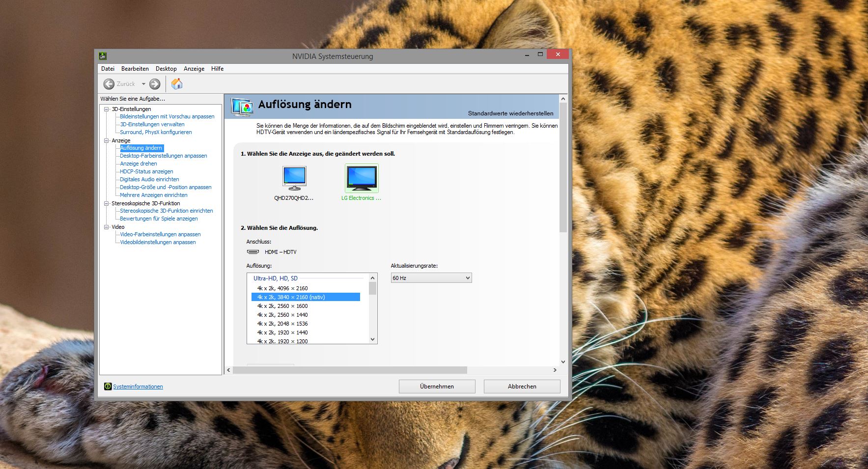Click the NVIDIA icon in the title bar
Viewport: 868px width, 469px height.
coord(103,56)
